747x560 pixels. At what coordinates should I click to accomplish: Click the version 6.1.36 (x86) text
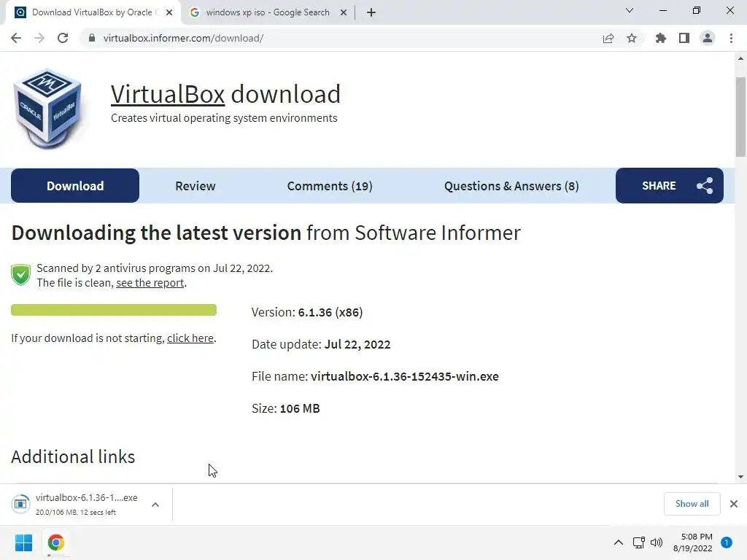pyautogui.click(x=330, y=312)
